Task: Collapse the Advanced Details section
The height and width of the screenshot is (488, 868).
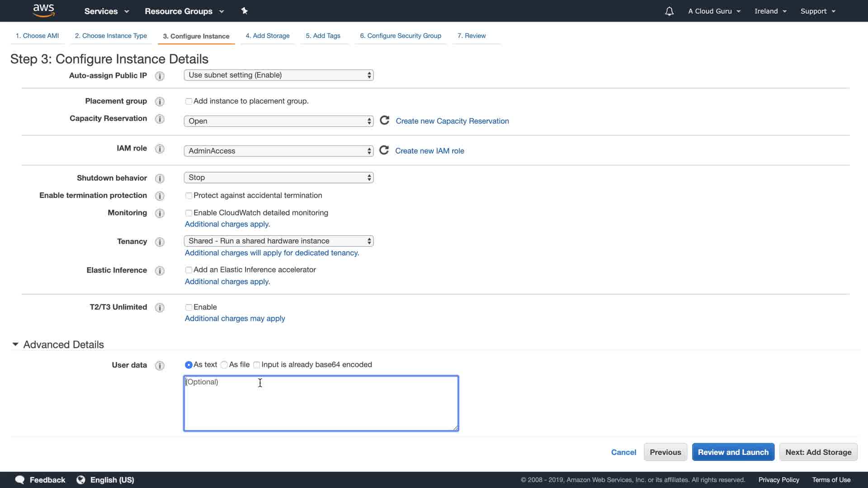Action: [x=15, y=344]
